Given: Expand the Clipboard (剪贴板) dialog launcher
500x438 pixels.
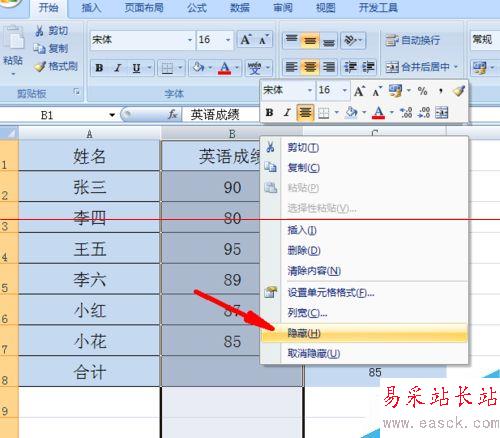Looking at the screenshot, I should click(x=77, y=91).
